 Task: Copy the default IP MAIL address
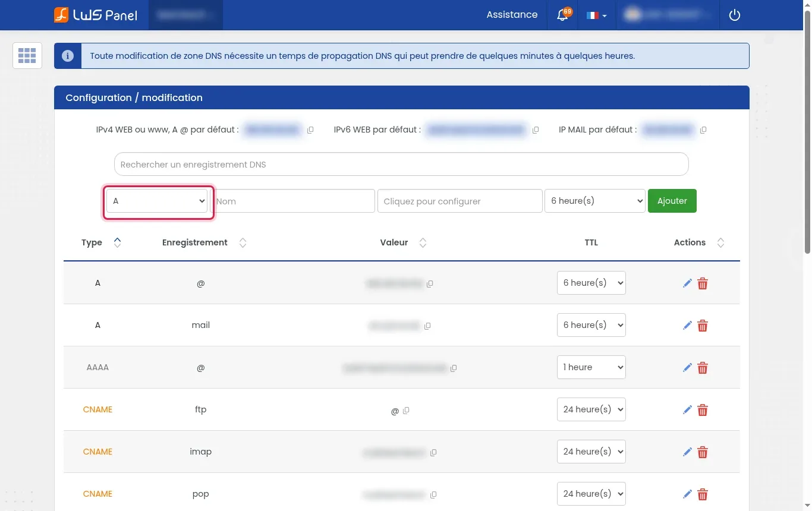pyautogui.click(x=703, y=130)
